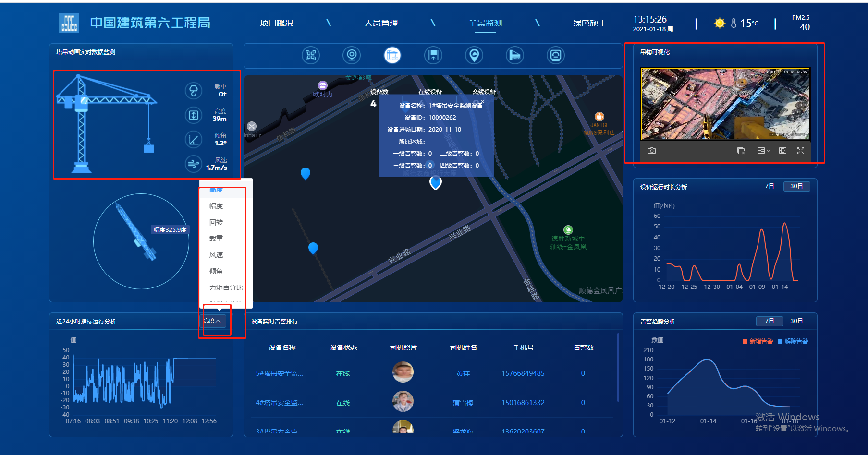Image resolution: width=868 pixels, height=455 pixels.
Task: Click the 幅度325.9度 label on dial
Action: (x=170, y=230)
